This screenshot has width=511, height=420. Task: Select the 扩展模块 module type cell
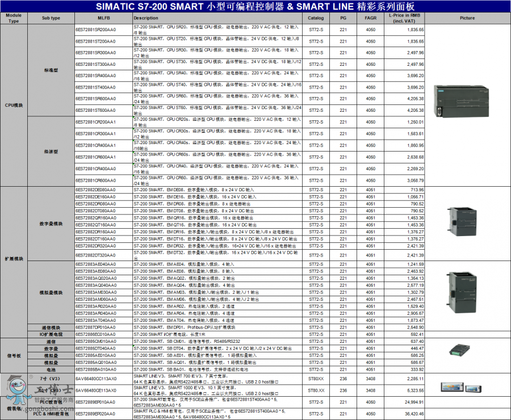pos(14,258)
